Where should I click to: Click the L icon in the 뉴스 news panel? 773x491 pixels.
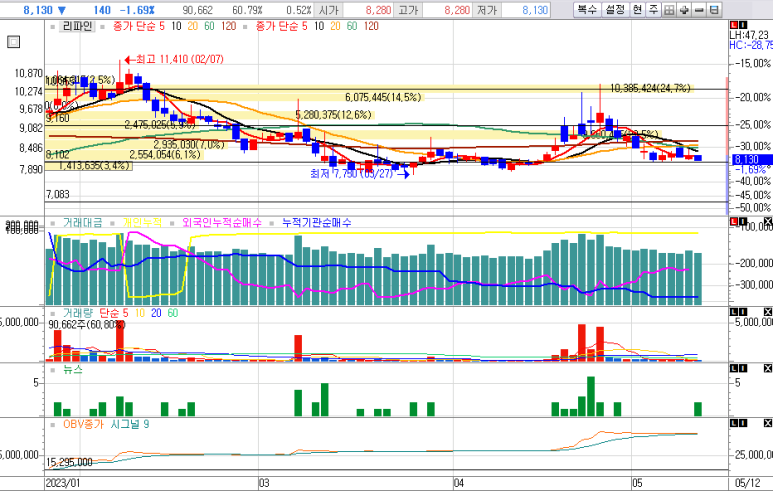735,368
